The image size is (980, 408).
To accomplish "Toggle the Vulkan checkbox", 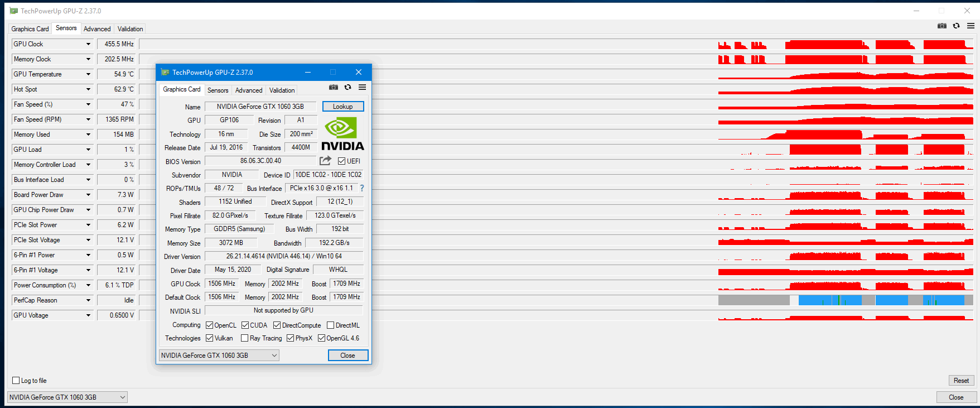I will (210, 338).
